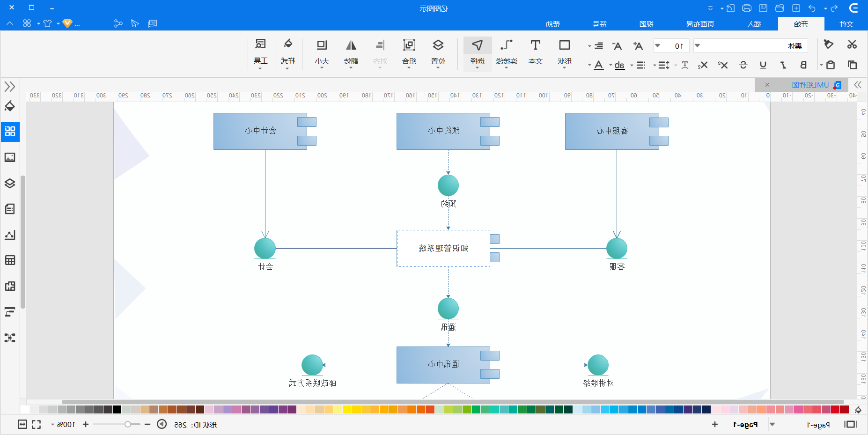Click the eyedropper at the color palette end
This screenshot has height=435, width=868.
click(x=858, y=410)
